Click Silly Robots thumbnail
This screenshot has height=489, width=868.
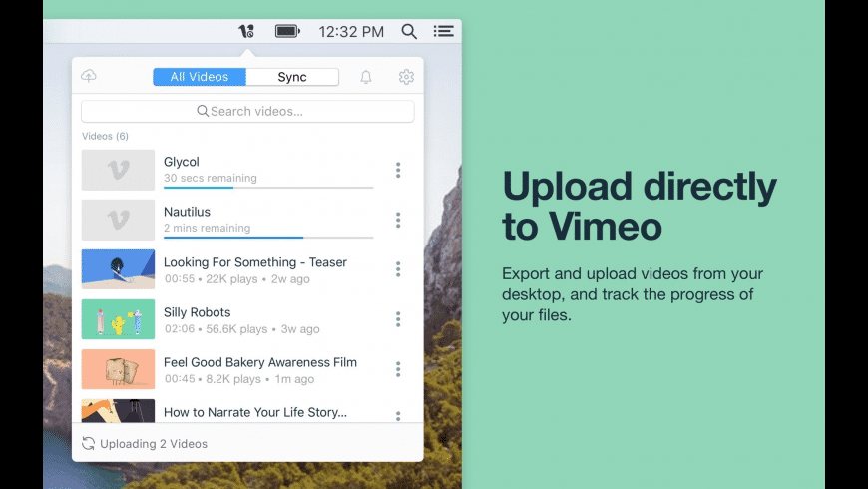coord(118,319)
